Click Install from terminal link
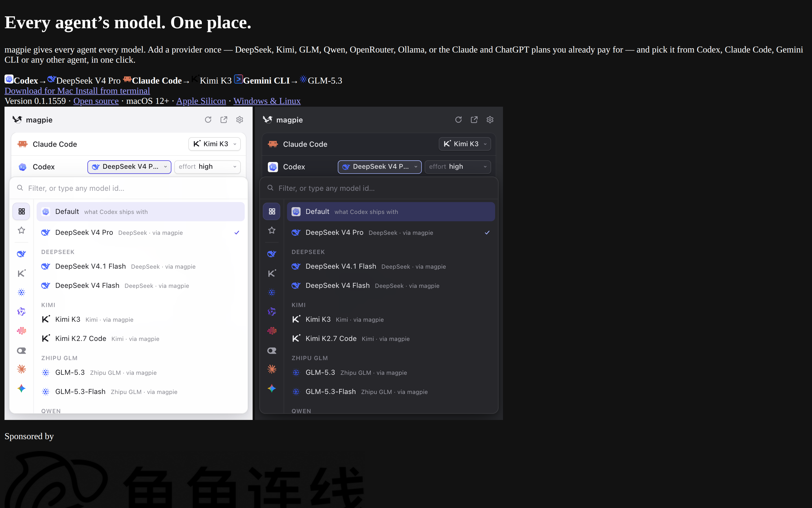The height and width of the screenshot is (508, 812). pos(112,91)
